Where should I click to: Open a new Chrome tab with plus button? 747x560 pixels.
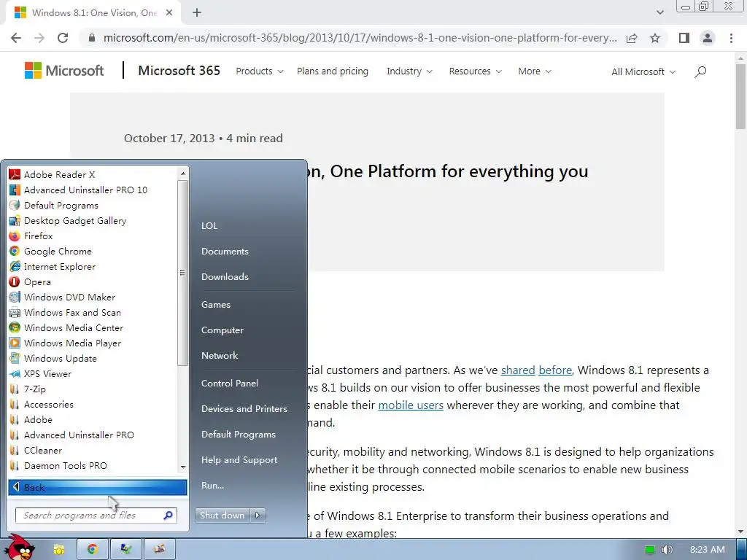[197, 13]
